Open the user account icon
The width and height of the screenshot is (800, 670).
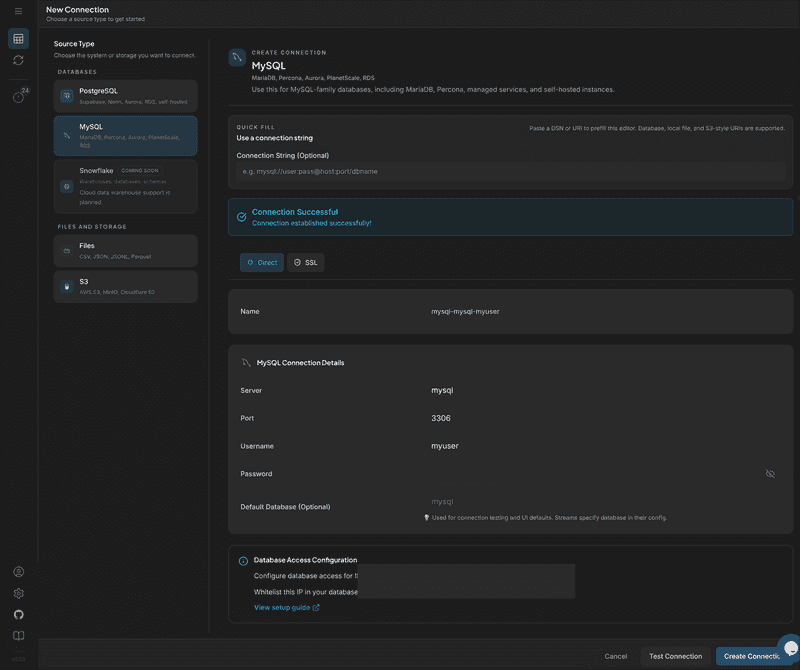18,572
